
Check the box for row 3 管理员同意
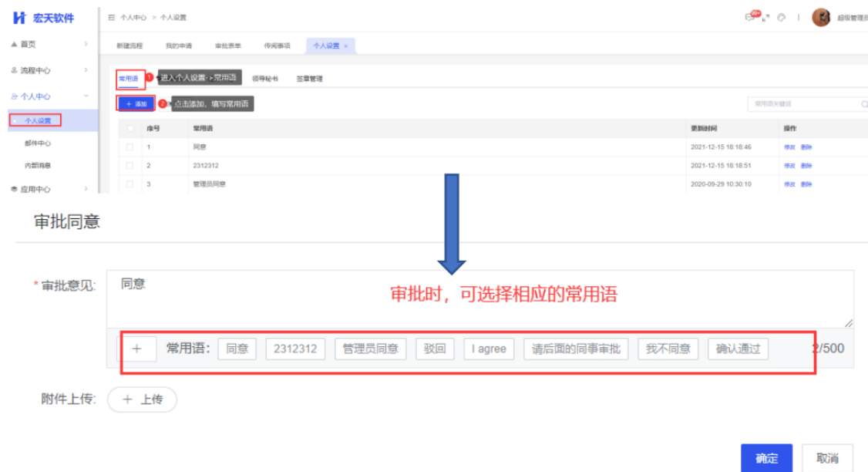click(x=130, y=184)
